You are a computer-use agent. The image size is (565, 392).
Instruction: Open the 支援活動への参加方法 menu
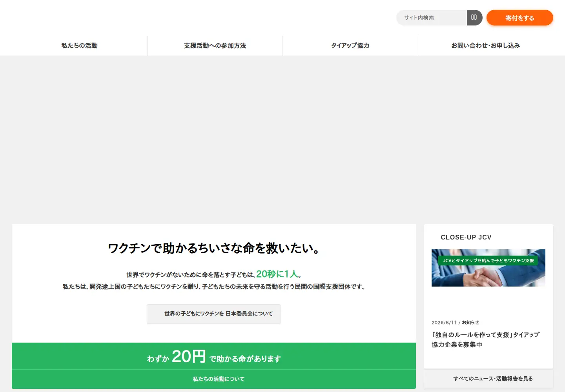215,45
